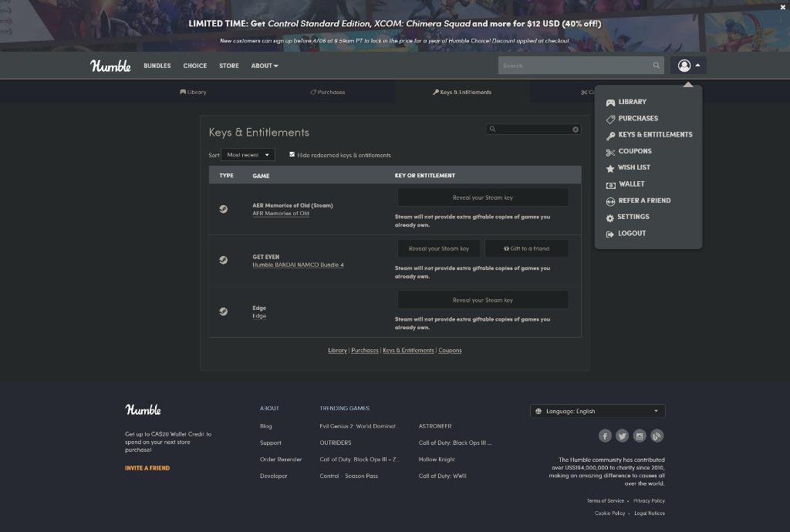
Task: Click the Wallet money icon
Action: point(610,185)
